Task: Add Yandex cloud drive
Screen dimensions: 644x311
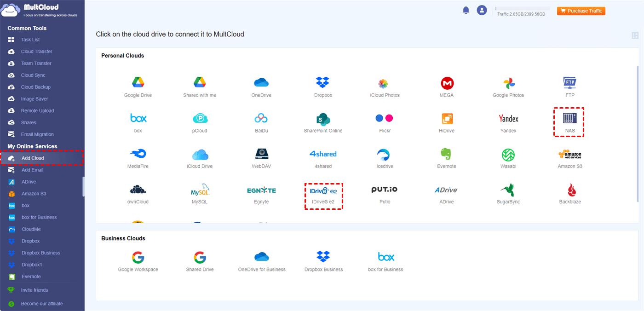Action: coord(508,119)
